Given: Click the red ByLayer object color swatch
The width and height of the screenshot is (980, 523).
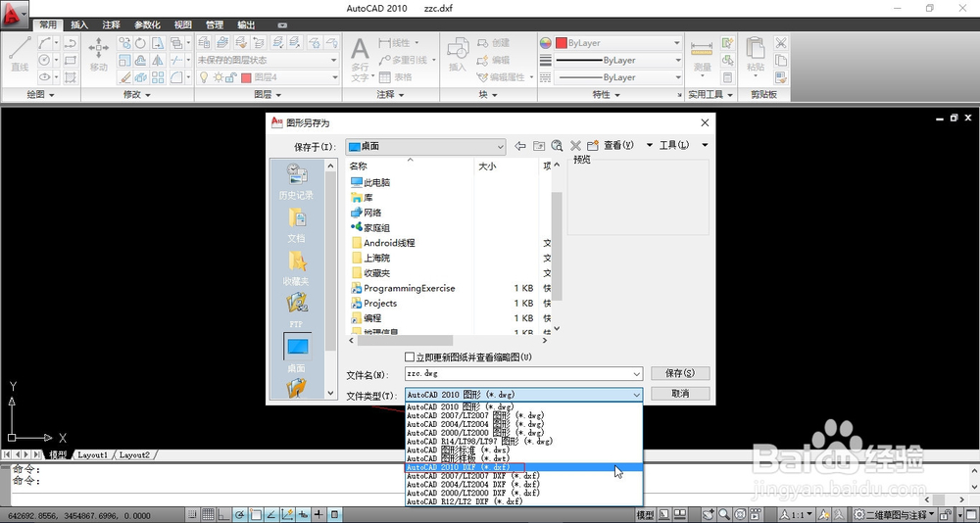Looking at the screenshot, I should 562,43.
